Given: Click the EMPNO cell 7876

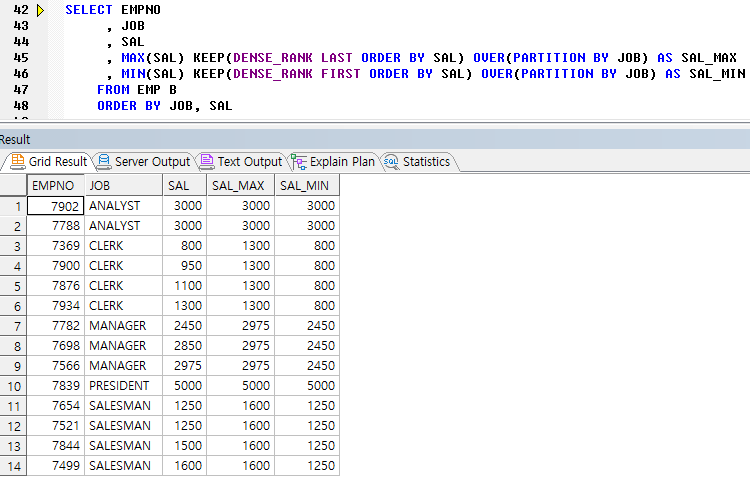Looking at the screenshot, I should click(56, 286).
